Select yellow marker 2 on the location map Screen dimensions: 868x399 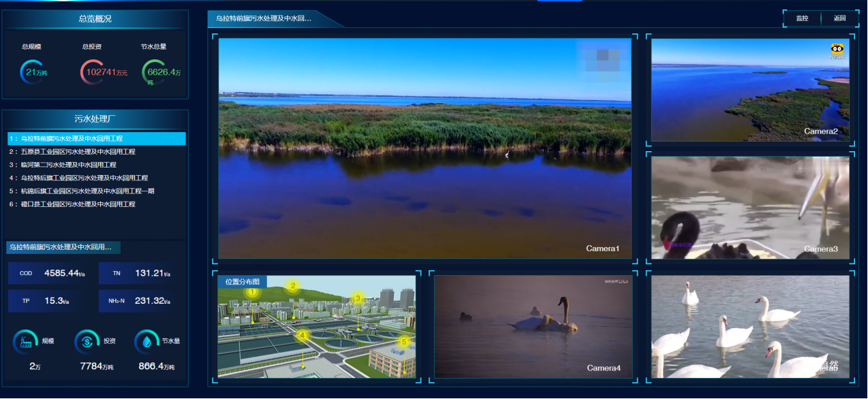tap(292, 286)
